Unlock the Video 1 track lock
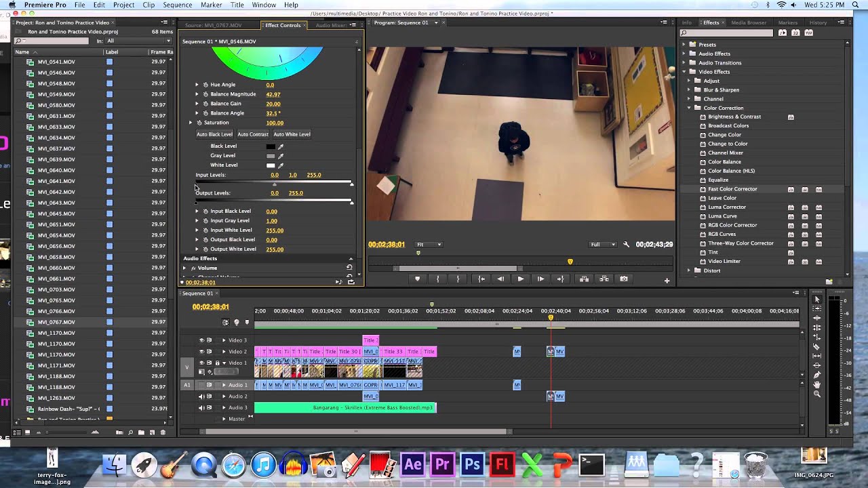This screenshot has width=868, height=488. (217, 363)
